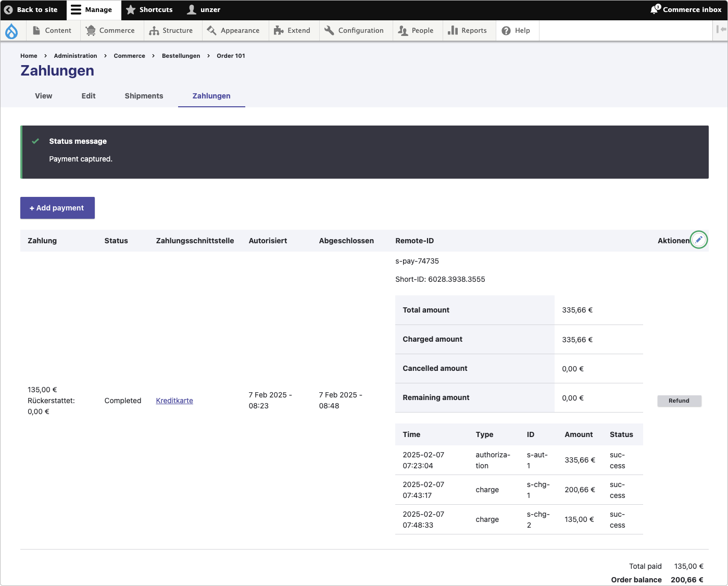Click the s-chg-1 transaction ID
Viewport: 728px width, 586px height.
click(x=538, y=490)
